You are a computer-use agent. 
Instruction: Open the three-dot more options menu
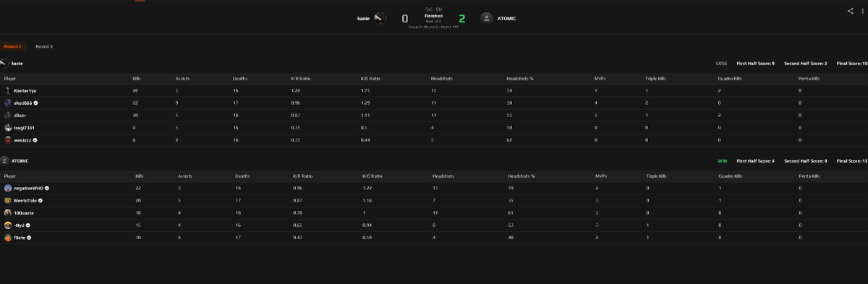[862, 11]
